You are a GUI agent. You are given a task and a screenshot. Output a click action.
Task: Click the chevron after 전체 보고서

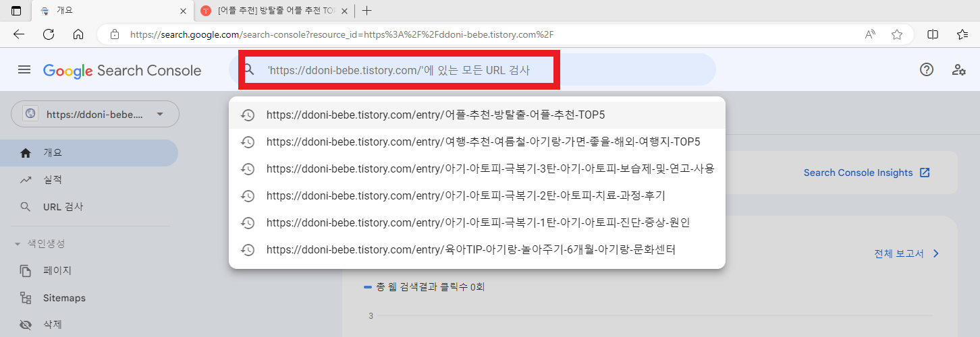(936, 253)
